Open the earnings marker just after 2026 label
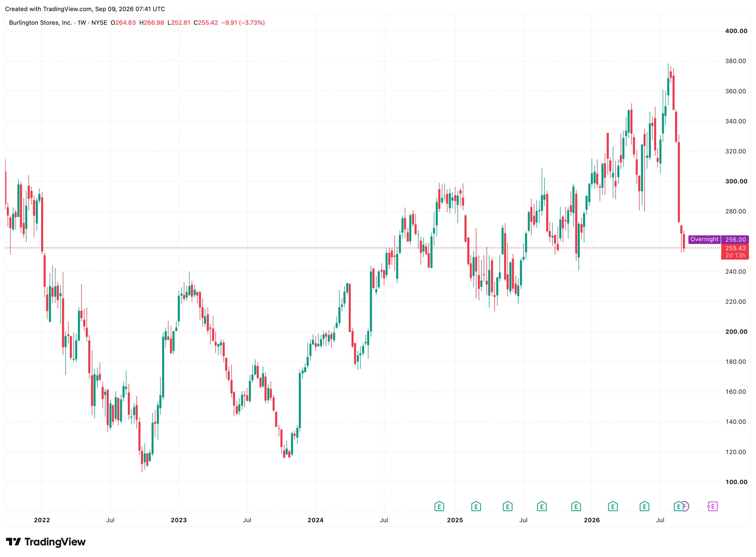The height and width of the screenshot is (557, 756). point(613,506)
